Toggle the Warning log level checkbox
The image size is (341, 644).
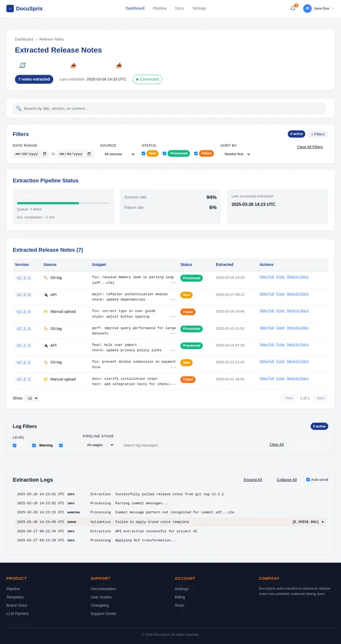tap(34, 445)
